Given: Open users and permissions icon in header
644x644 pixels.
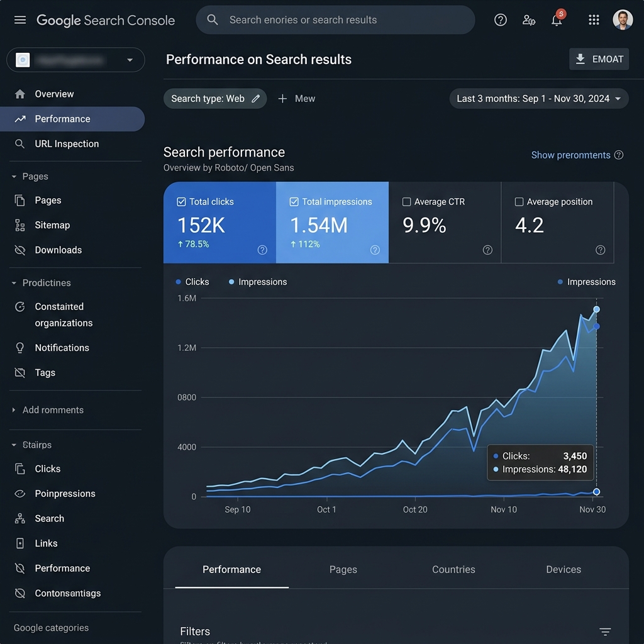Looking at the screenshot, I should 528,19.
